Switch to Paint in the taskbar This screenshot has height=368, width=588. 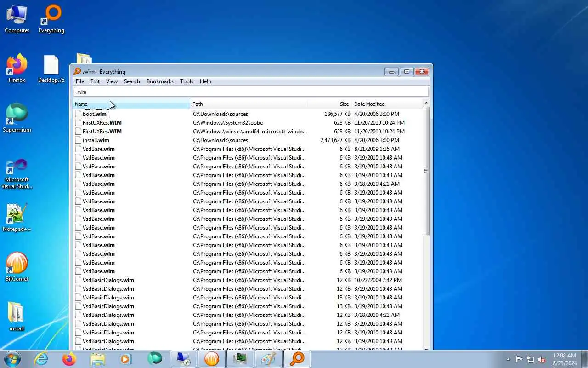point(269,359)
